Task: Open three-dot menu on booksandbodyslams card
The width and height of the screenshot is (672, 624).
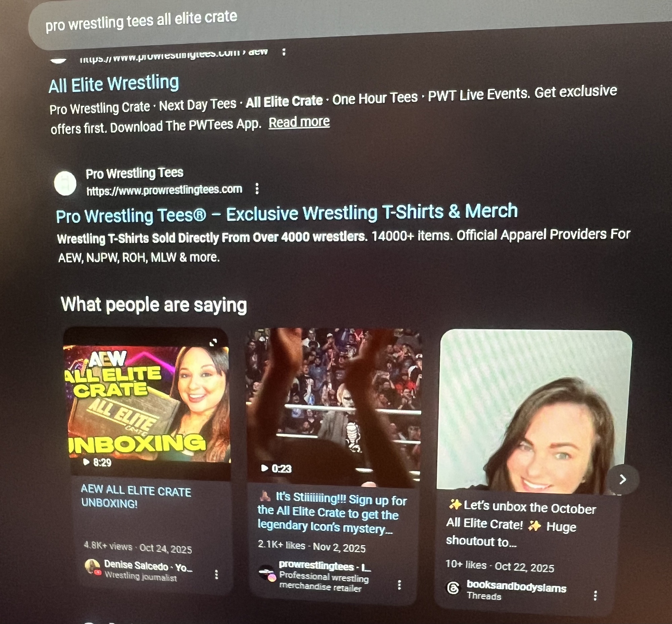Action: click(x=595, y=595)
